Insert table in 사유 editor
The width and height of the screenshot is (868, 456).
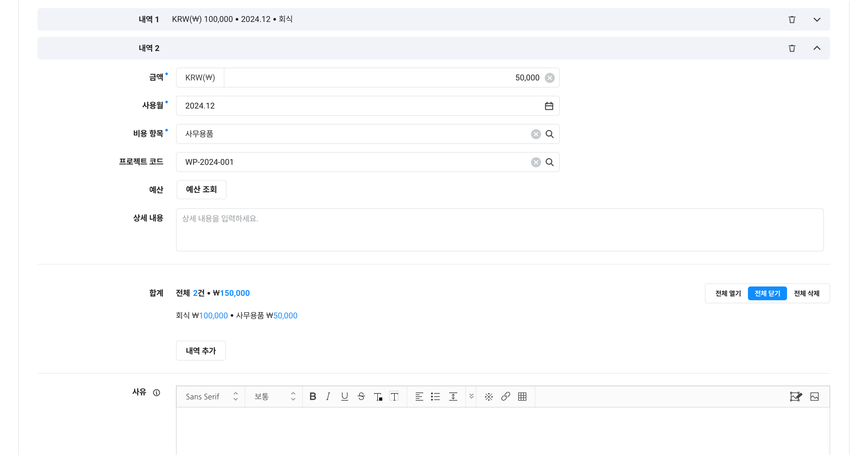(x=522, y=397)
